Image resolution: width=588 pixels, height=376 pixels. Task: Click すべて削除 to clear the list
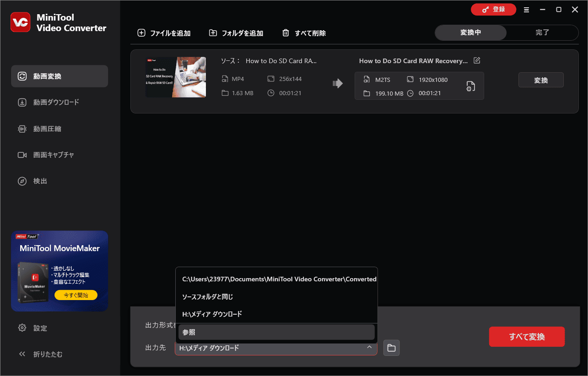304,33
